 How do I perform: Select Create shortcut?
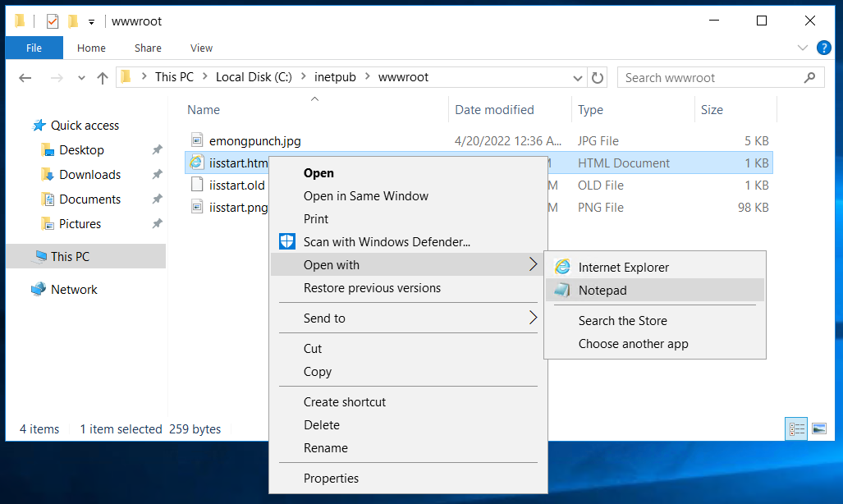(x=408, y=401)
